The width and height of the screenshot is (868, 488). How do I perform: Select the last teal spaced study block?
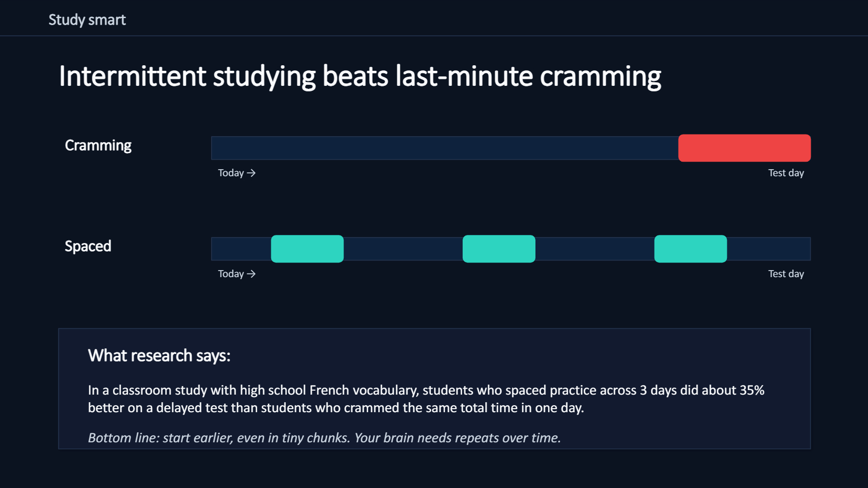point(691,249)
